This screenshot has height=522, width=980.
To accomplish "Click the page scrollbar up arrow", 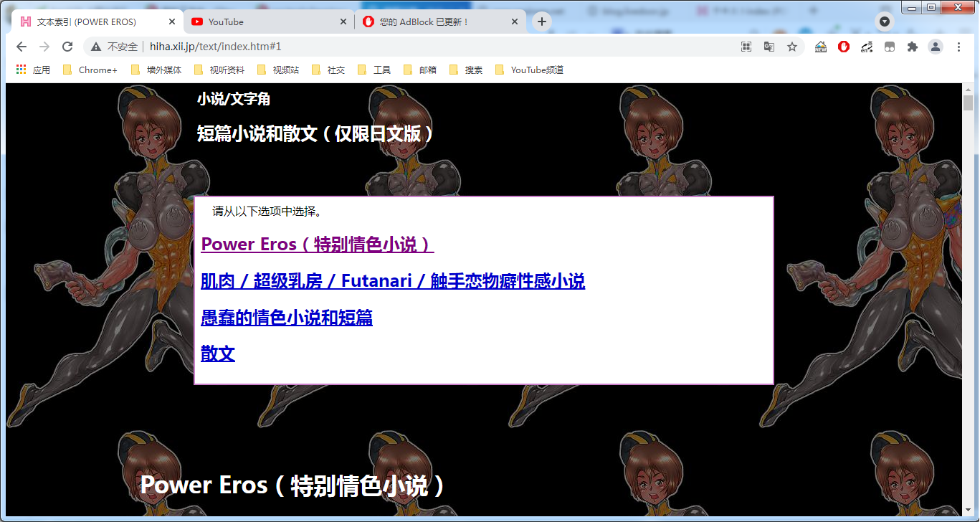I will 968,88.
